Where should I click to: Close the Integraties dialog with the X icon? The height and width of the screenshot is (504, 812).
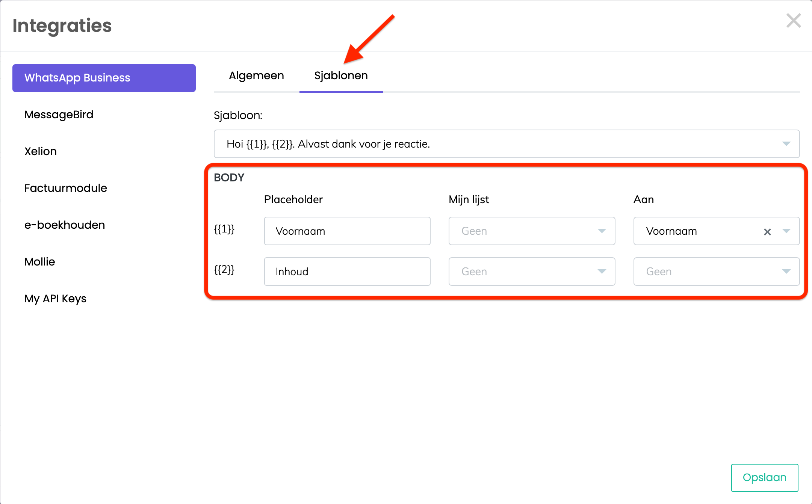tap(793, 21)
